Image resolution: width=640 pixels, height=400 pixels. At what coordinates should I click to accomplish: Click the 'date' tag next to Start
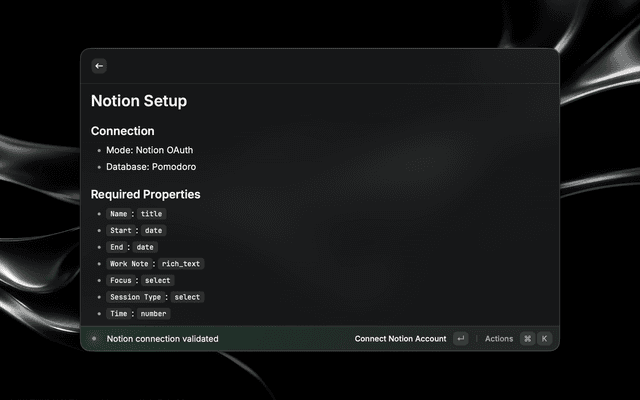[153, 231]
